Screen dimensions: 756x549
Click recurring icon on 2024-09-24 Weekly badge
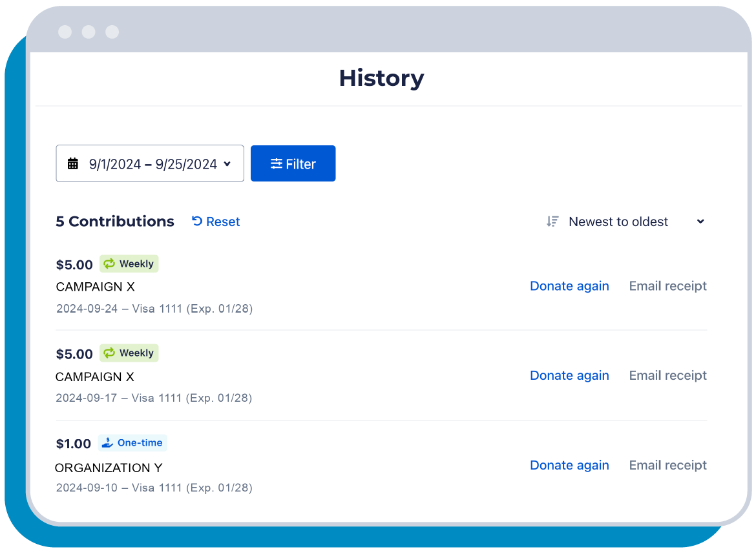click(109, 263)
